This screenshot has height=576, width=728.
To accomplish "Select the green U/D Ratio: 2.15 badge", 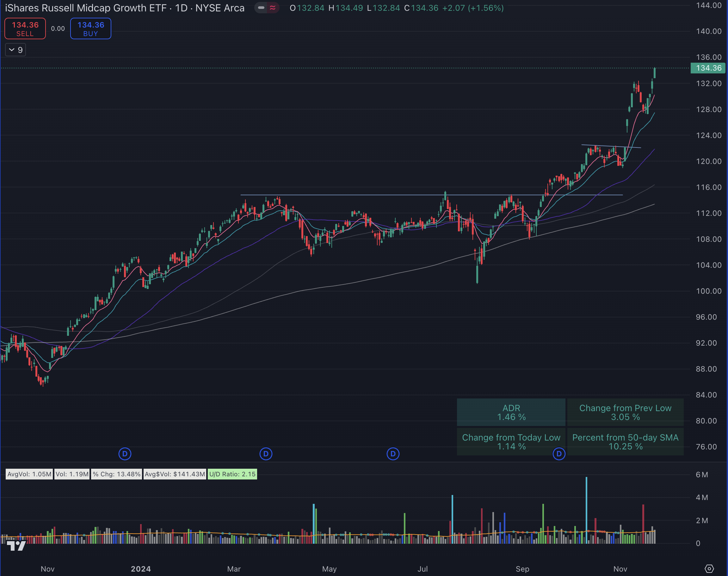I will 232,474.
